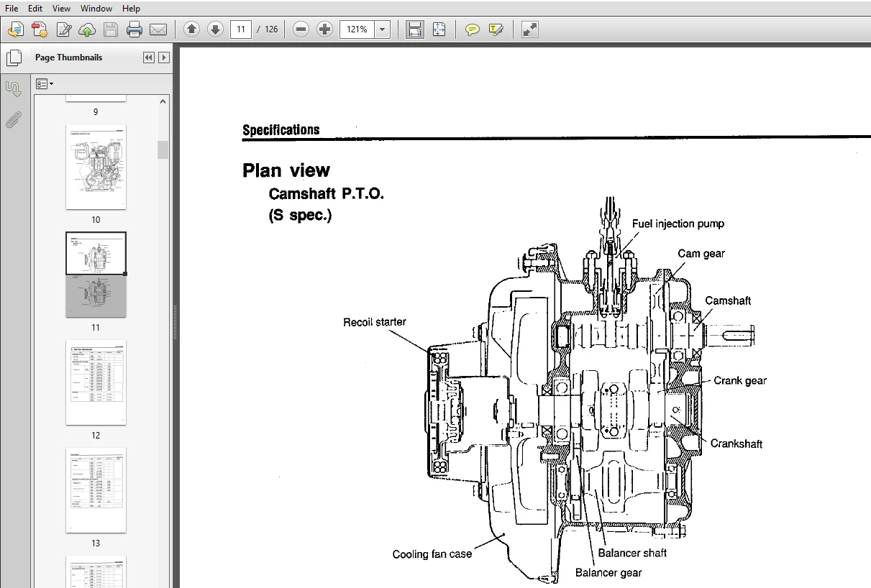This screenshot has height=588, width=871.
Task: Click the Read Mode expand icon
Action: (x=530, y=29)
